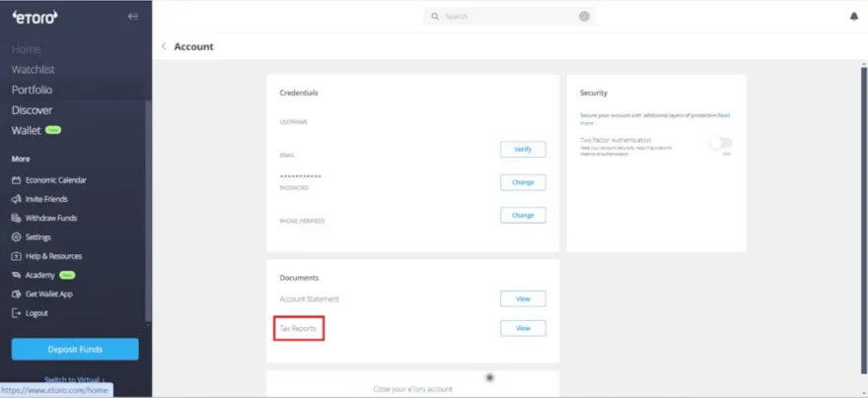Click the Withdraw Funds icon
This screenshot has height=398, width=868.
click(16, 218)
